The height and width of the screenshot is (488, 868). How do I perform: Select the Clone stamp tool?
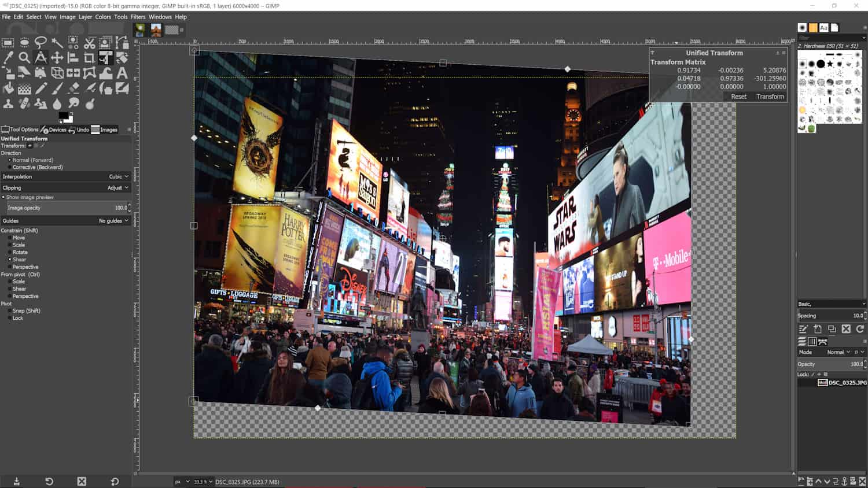[8, 104]
